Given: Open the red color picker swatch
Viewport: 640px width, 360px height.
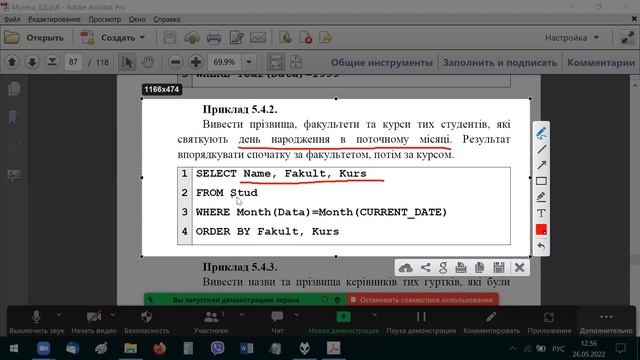Looking at the screenshot, I should tap(541, 229).
